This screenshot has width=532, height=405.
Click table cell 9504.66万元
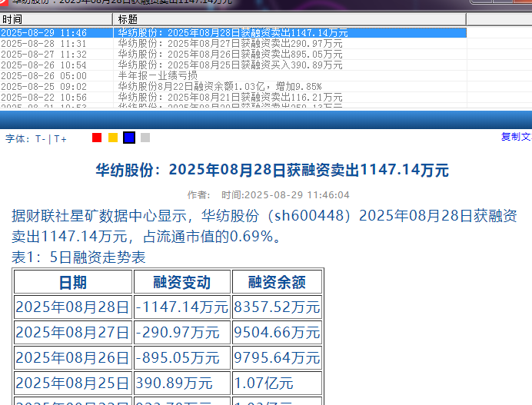coord(277,333)
